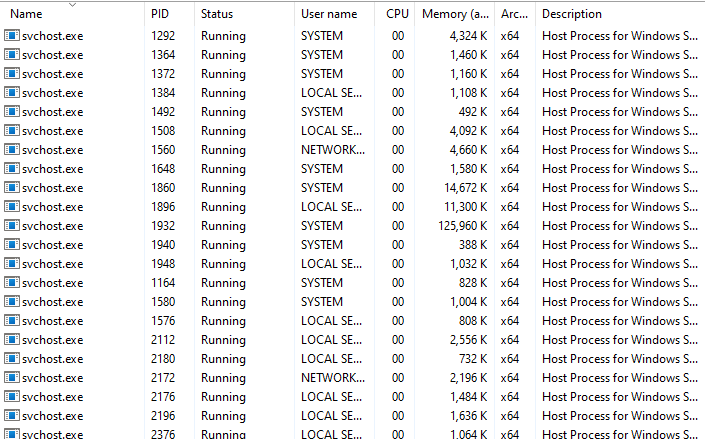Click memory value 14,672 K
Screen dimensions: 705x439
465,188
